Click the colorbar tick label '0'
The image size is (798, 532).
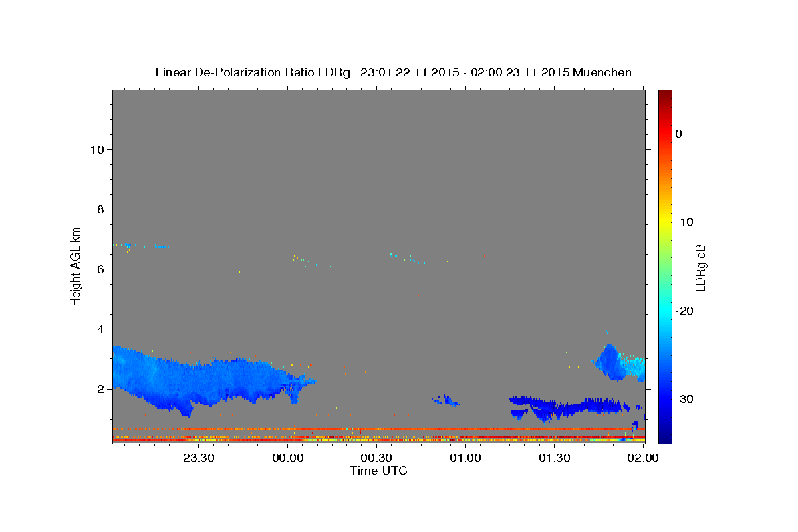678,134
